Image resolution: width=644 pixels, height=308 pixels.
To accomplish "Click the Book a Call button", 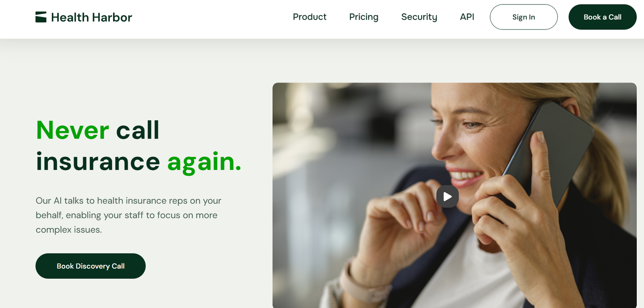I will click(x=603, y=17).
